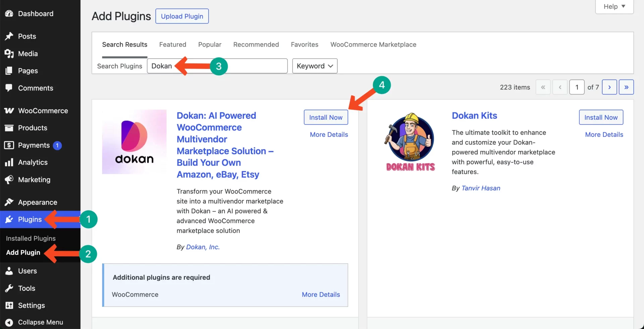This screenshot has width=644, height=329.
Task: Click the Pages icon in sidebar
Action: (x=9, y=71)
